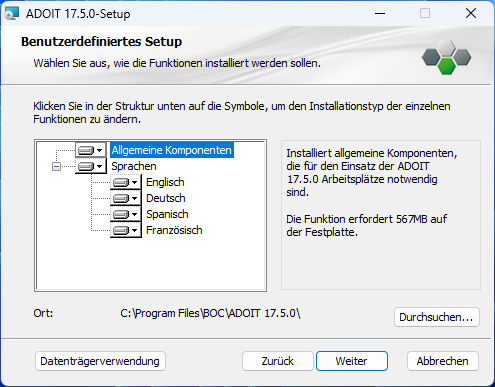Collapse the Sprachen tree node
Screen dimensions: 495x387
56,166
